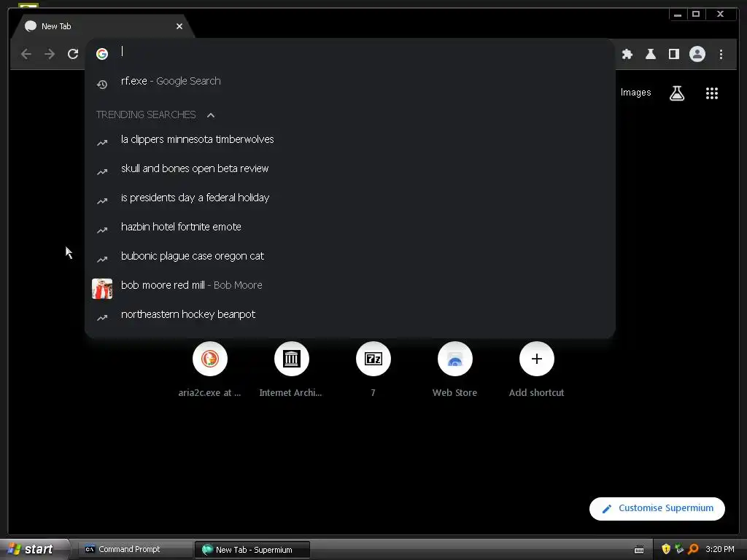This screenshot has height=560, width=747.
Task: Toggle the side panel icon
Action: point(673,54)
